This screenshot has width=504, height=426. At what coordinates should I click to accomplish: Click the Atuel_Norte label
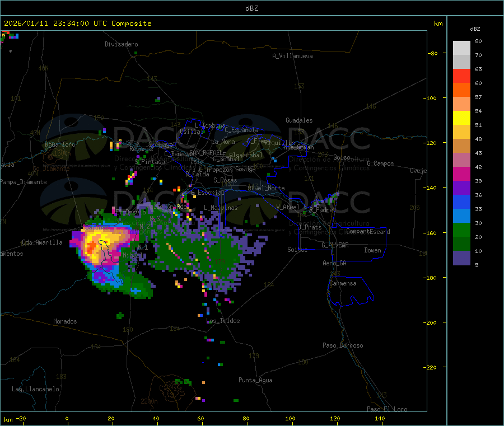[x=266, y=188]
